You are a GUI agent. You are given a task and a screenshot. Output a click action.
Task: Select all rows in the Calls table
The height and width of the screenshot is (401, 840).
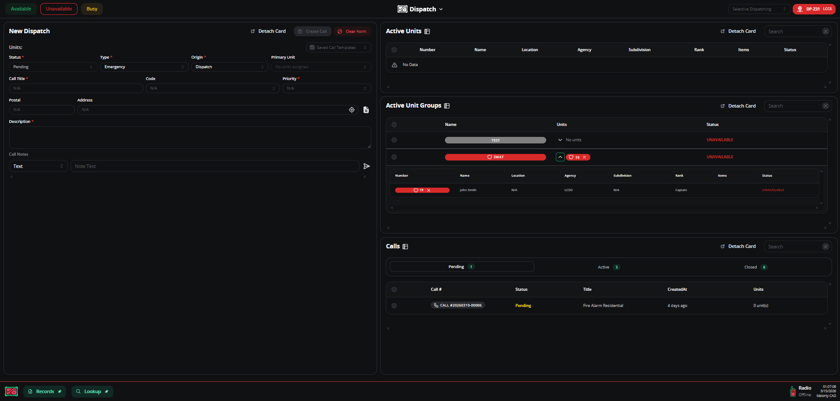[x=394, y=290]
